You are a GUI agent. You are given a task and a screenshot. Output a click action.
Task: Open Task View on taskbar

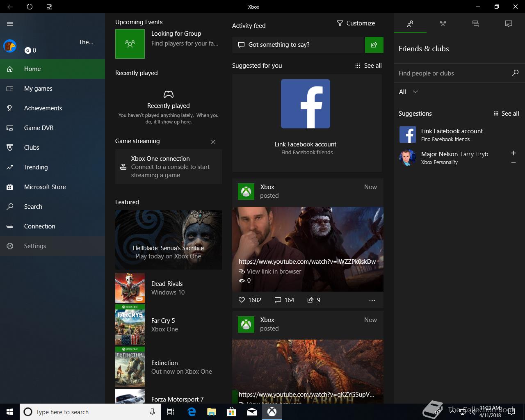point(171,412)
